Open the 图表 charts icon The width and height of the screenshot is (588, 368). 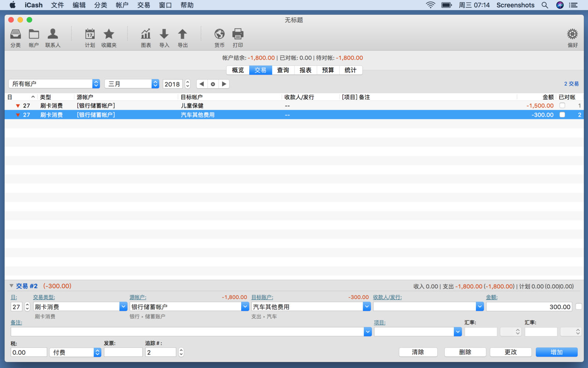click(146, 38)
